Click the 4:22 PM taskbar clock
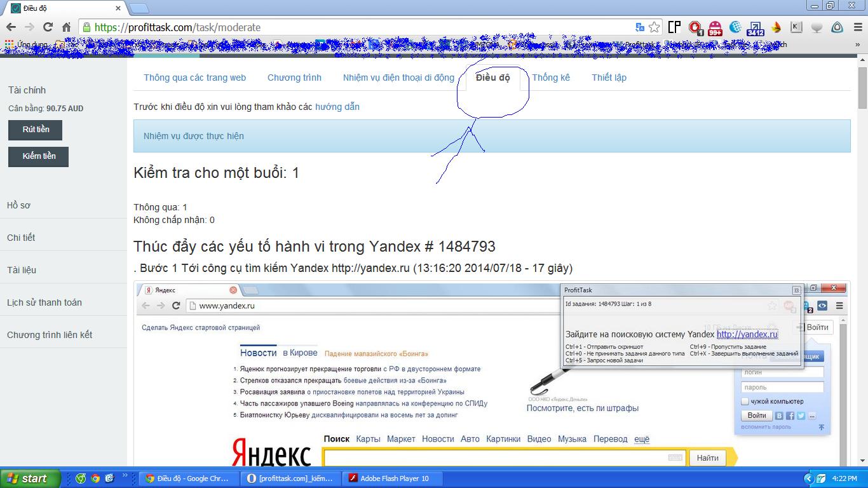Viewport: 868px width, 488px height. pyautogui.click(x=844, y=478)
